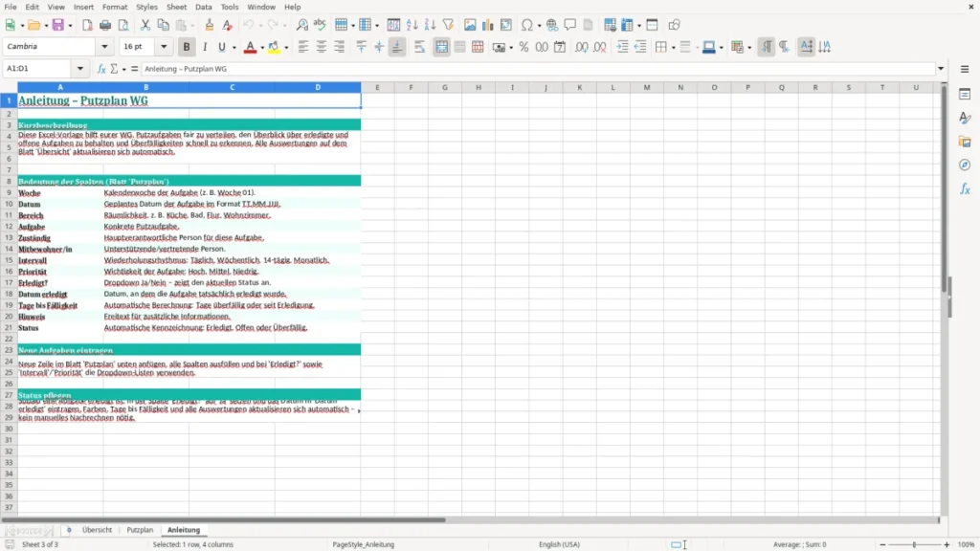This screenshot has width=980, height=551.
Task: Open background color dropdown arrow
Action: [286, 48]
